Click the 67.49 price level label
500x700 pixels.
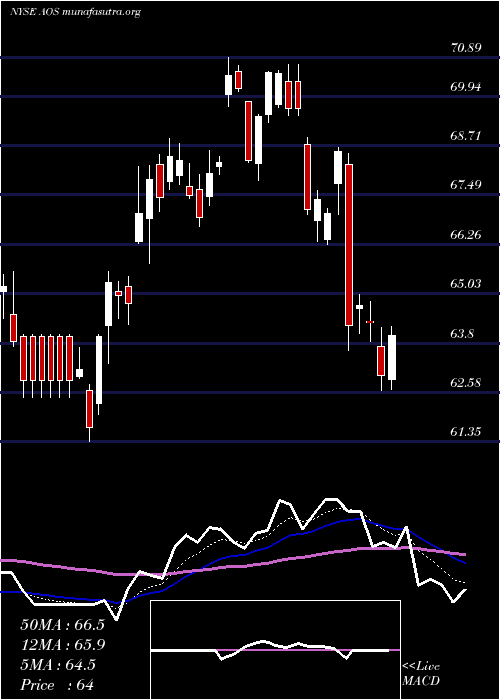point(466,184)
